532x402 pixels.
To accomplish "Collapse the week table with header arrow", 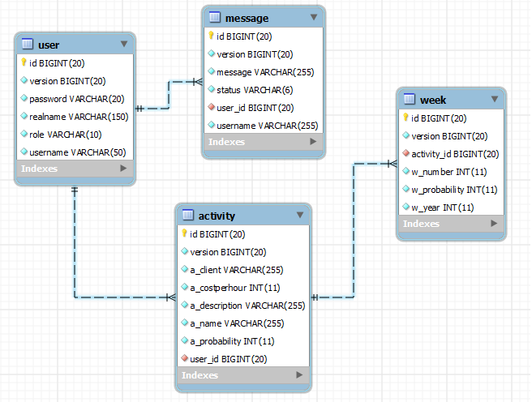I will click(495, 99).
